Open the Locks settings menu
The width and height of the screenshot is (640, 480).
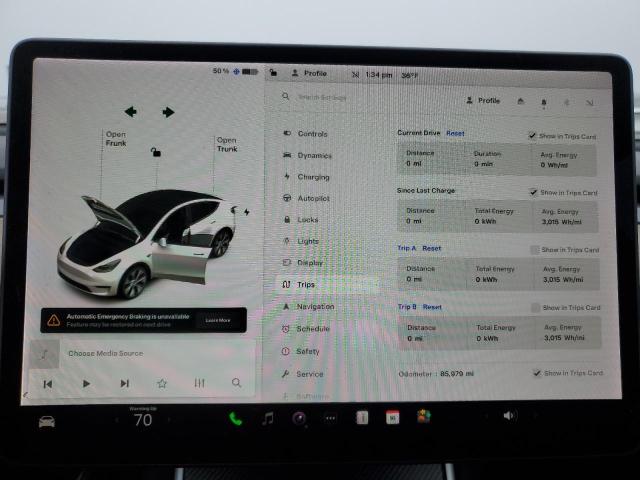pyautogui.click(x=300, y=220)
